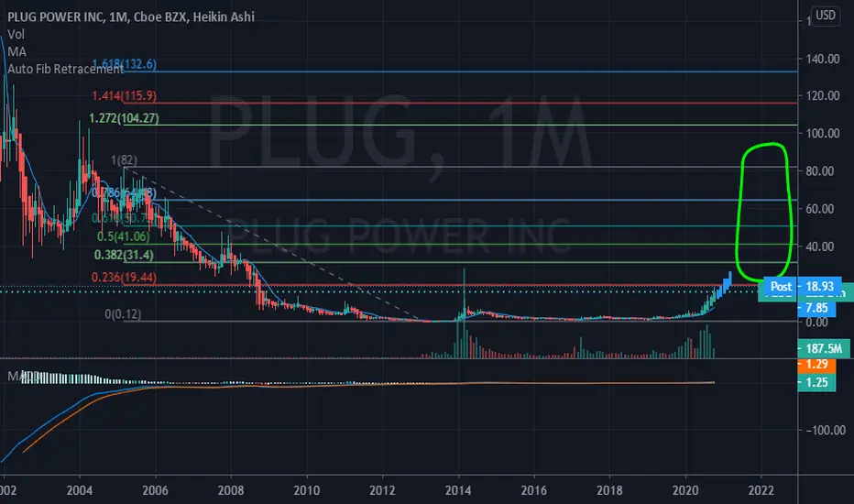Click the 0.236(19.44) Fibonacci level label

(125, 278)
